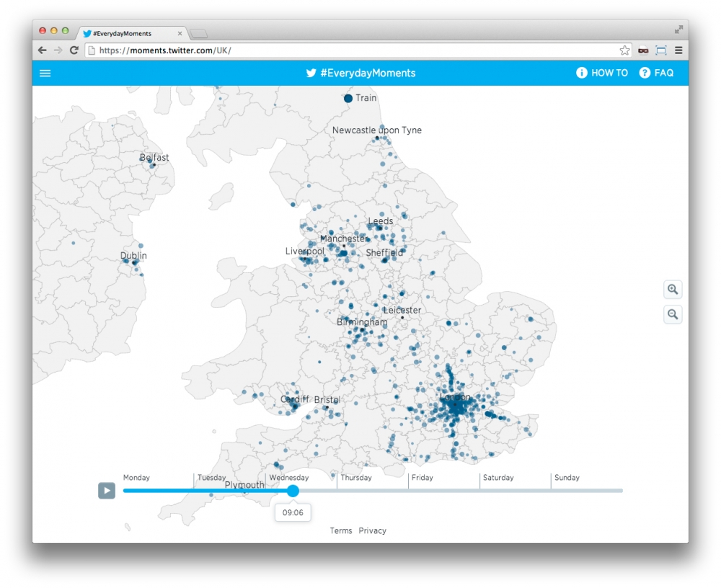721x588 pixels.
Task: Click the Leicester label on the map
Action: click(402, 311)
